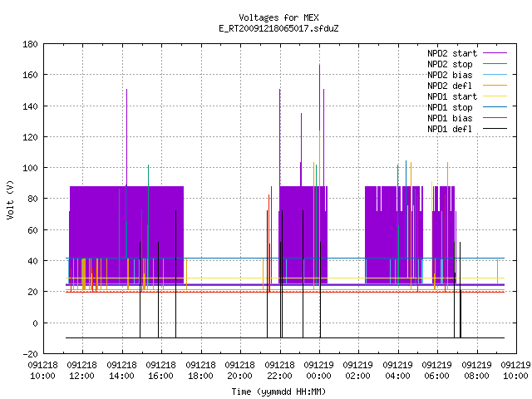This screenshot has width=532, height=399.
Task: Click the 091219 00:00 x-axis tick label
Action: pyautogui.click(x=318, y=371)
